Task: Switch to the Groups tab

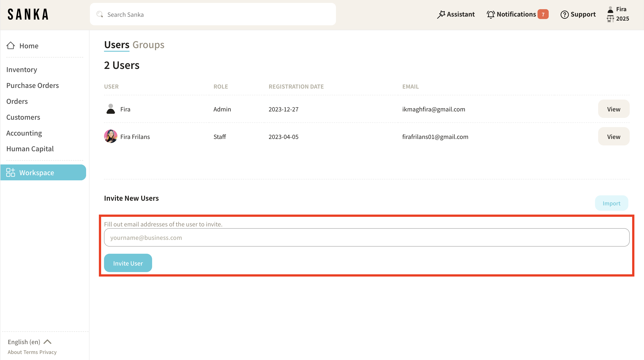Action: [x=148, y=45]
